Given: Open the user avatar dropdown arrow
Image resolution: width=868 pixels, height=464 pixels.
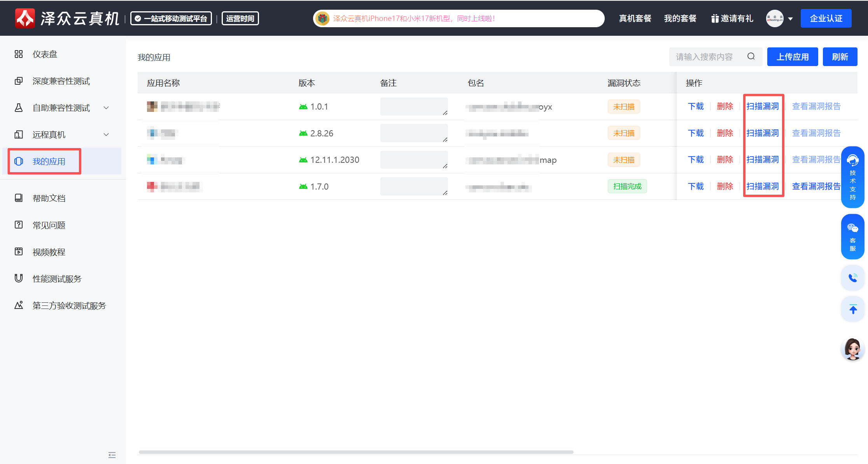Looking at the screenshot, I should pos(790,19).
